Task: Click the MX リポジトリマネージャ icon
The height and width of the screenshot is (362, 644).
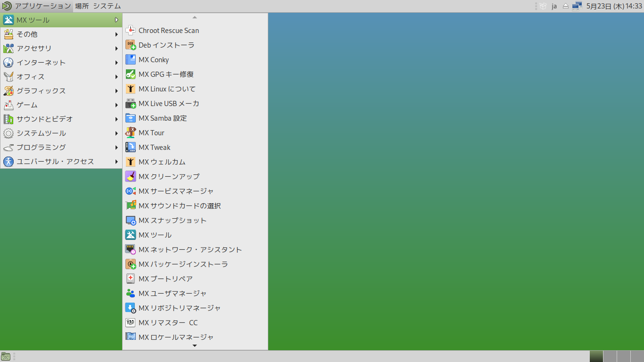Action: [131, 308]
